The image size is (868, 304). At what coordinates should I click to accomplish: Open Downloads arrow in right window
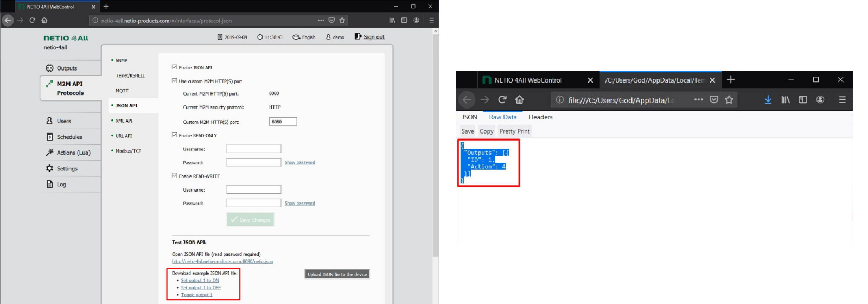click(x=768, y=99)
